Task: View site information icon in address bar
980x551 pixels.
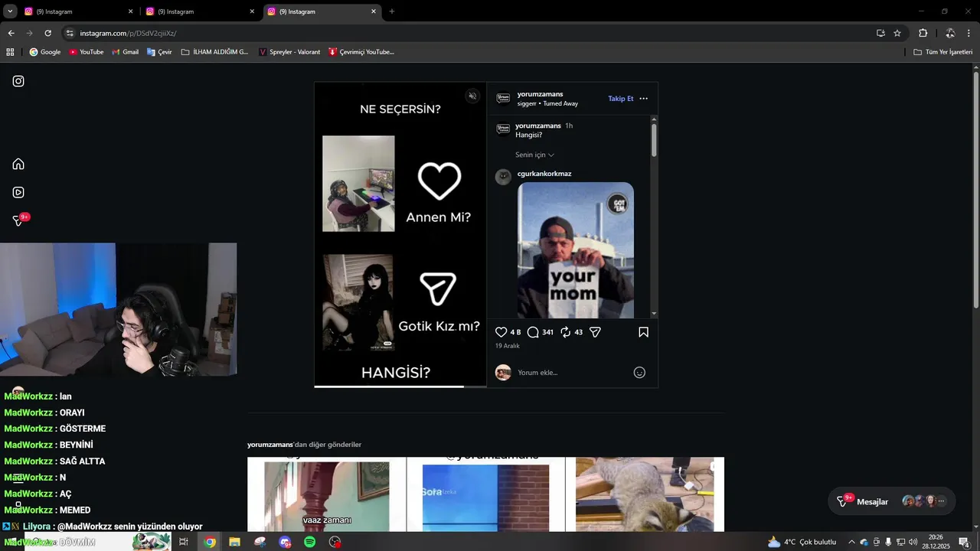Action: (x=70, y=33)
